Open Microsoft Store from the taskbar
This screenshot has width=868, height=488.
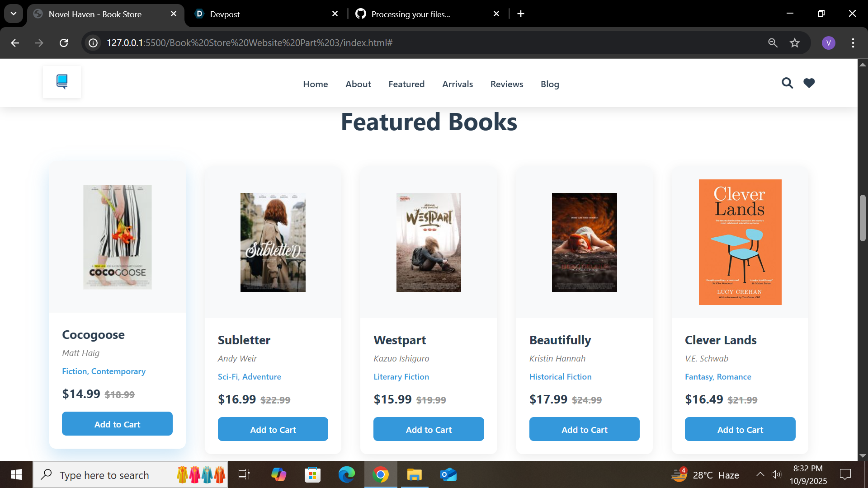[312, 474]
